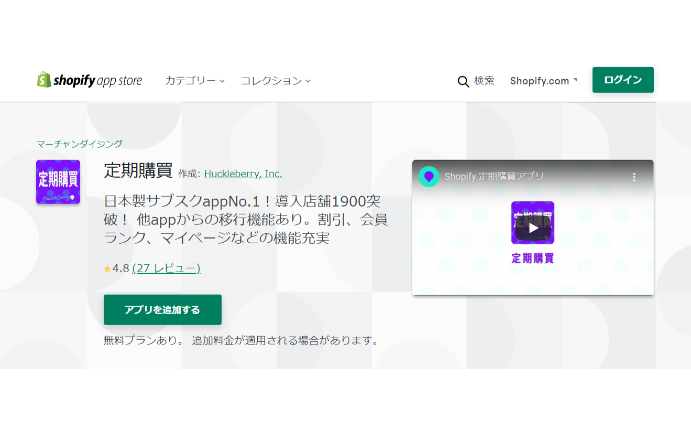Click the ログイン button
The image size is (691, 432).
tap(623, 80)
